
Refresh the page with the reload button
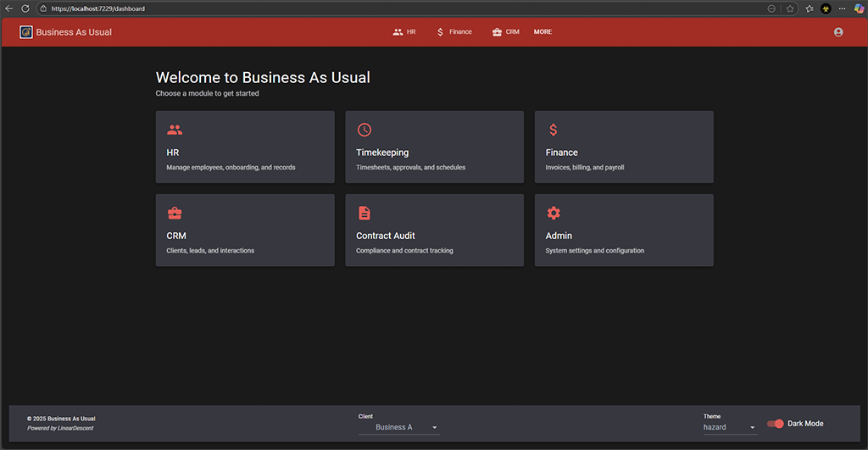coord(25,8)
